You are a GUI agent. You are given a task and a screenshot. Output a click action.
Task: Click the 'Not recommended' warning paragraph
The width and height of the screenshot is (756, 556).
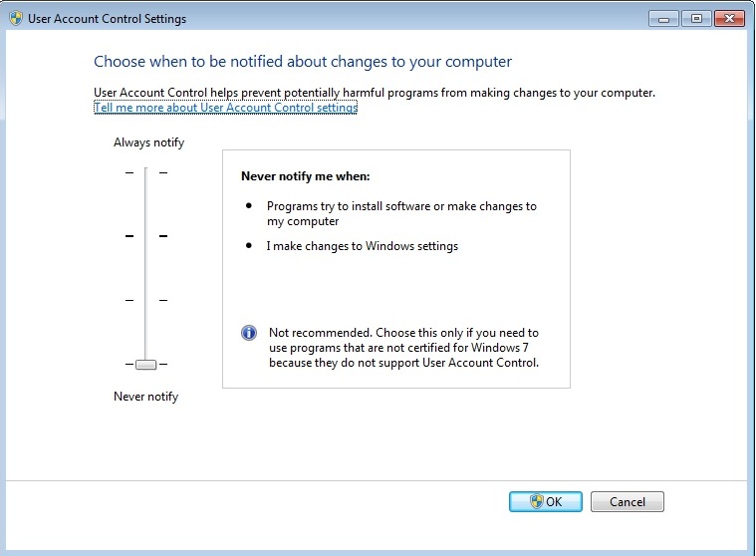point(403,348)
